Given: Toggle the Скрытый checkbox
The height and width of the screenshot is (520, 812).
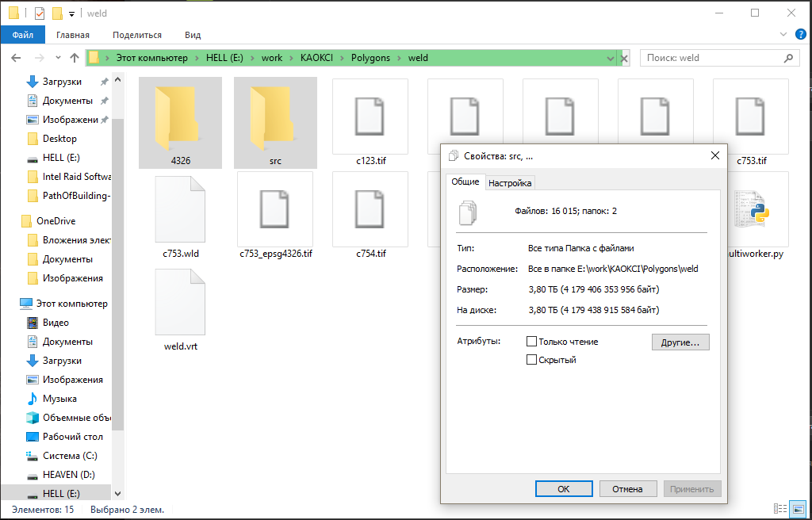Looking at the screenshot, I should [531, 359].
